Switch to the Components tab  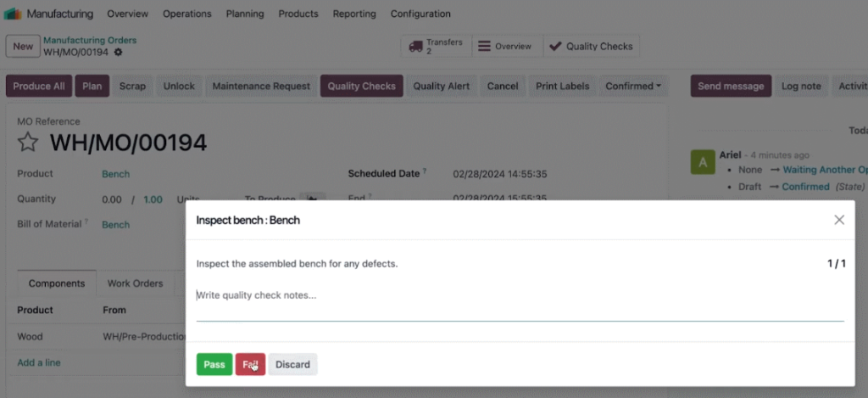[x=57, y=283]
